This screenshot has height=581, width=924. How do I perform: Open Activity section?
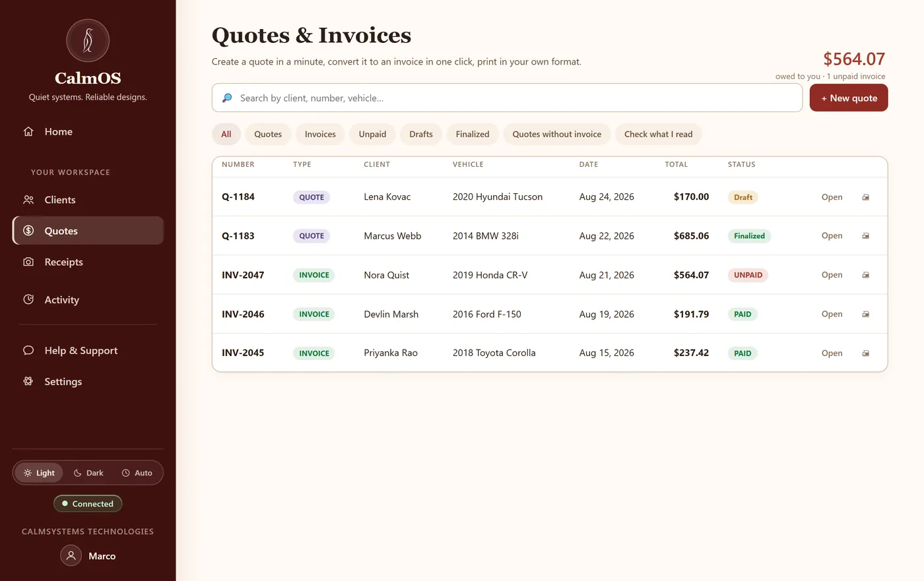click(x=88, y=299)
